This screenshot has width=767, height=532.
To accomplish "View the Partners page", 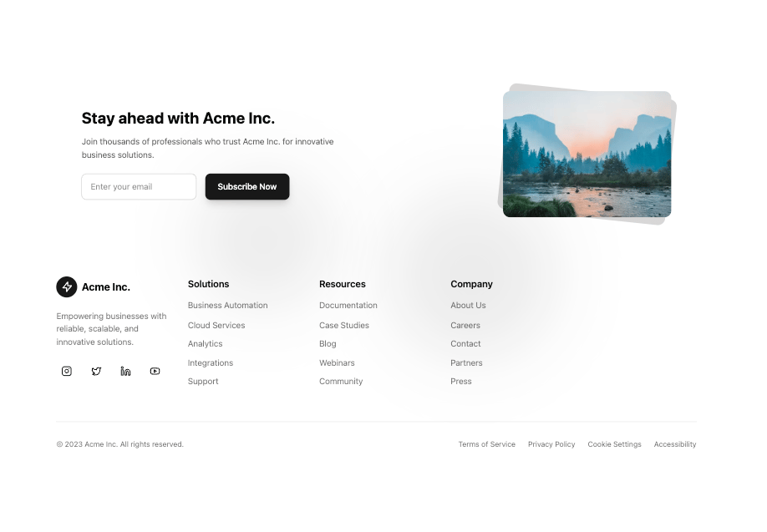I will (467, 362).
